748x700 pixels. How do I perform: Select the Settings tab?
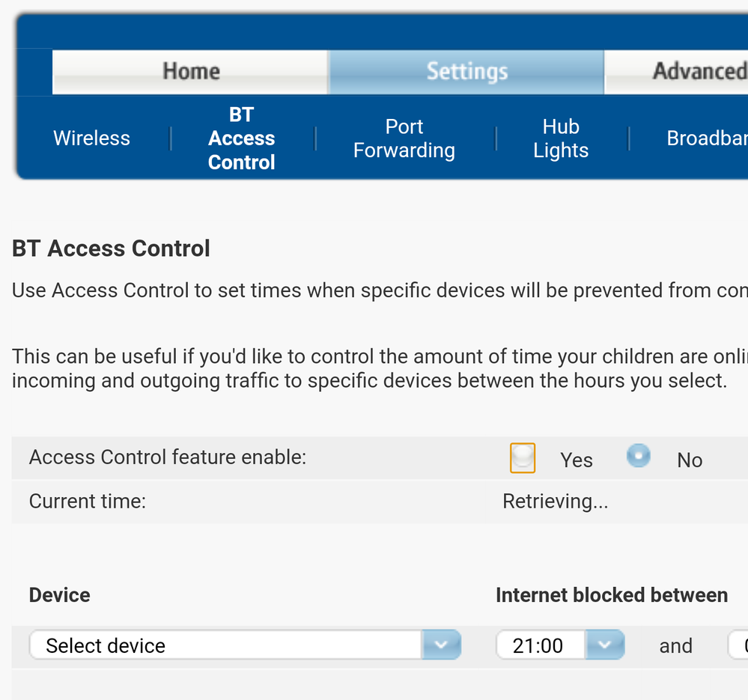tap(466, 72)
